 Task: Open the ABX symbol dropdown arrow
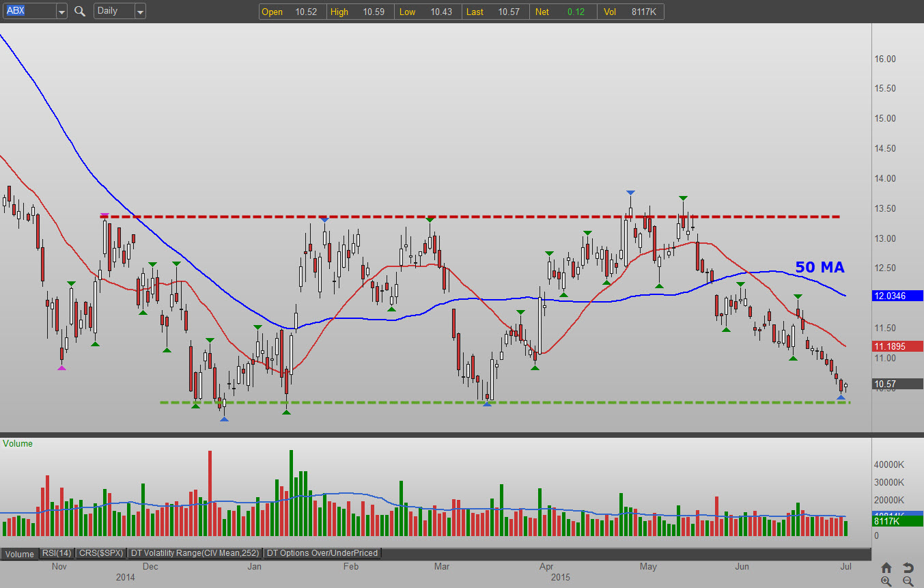(x=61, y=12)
